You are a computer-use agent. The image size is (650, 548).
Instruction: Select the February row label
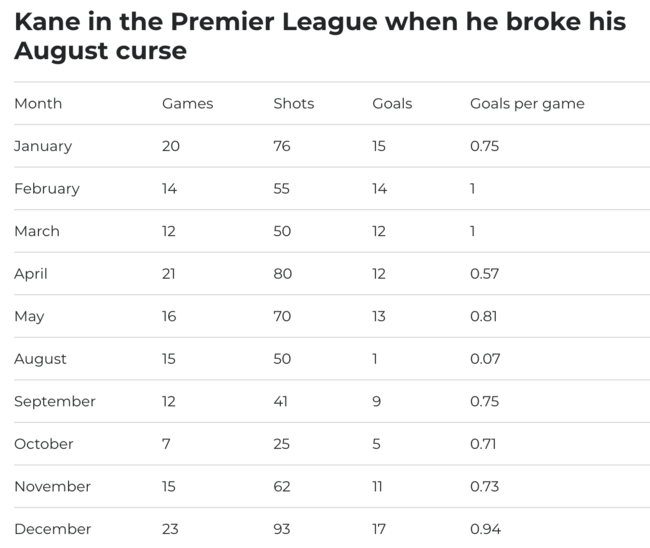coord(47,189)
